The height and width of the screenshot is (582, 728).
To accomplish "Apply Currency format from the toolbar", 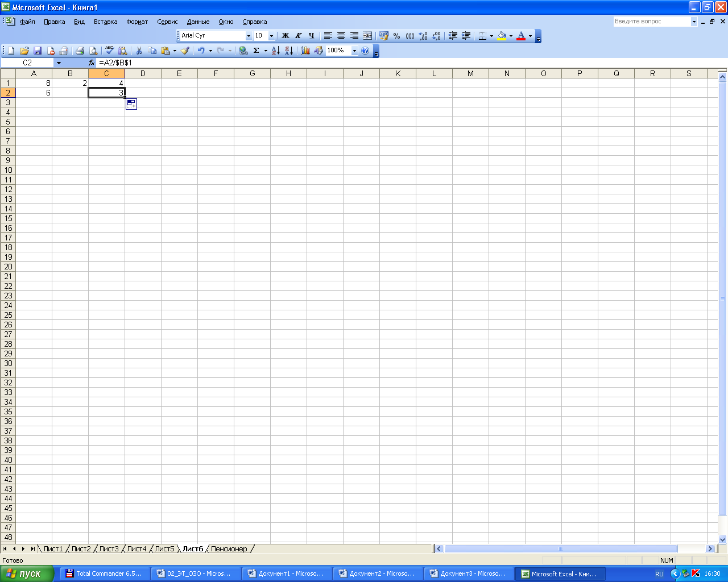I will 384,36.
